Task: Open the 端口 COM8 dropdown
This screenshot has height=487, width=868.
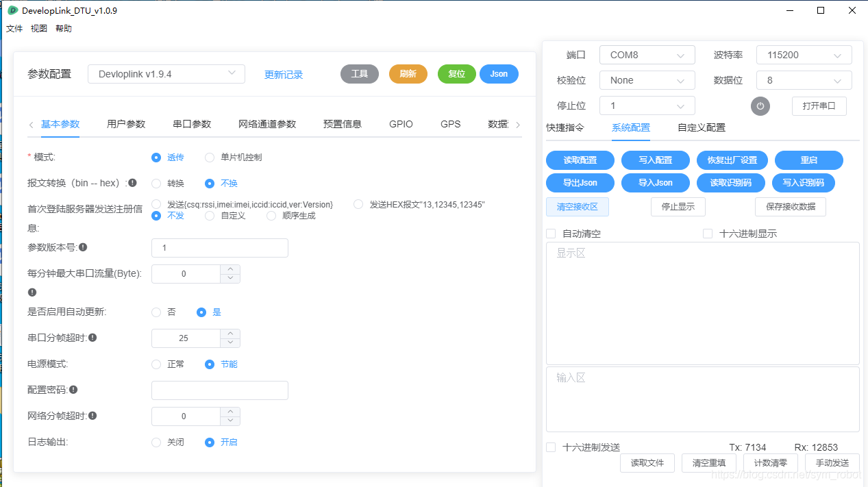Action: tap(647, 55)
